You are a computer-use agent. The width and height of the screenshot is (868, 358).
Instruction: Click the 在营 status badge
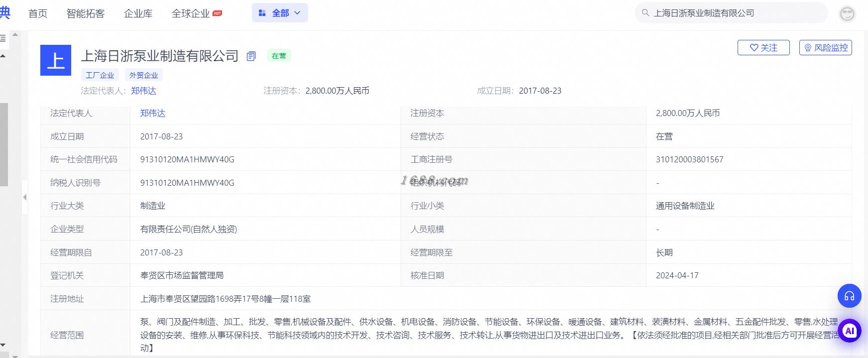point(279,56)
